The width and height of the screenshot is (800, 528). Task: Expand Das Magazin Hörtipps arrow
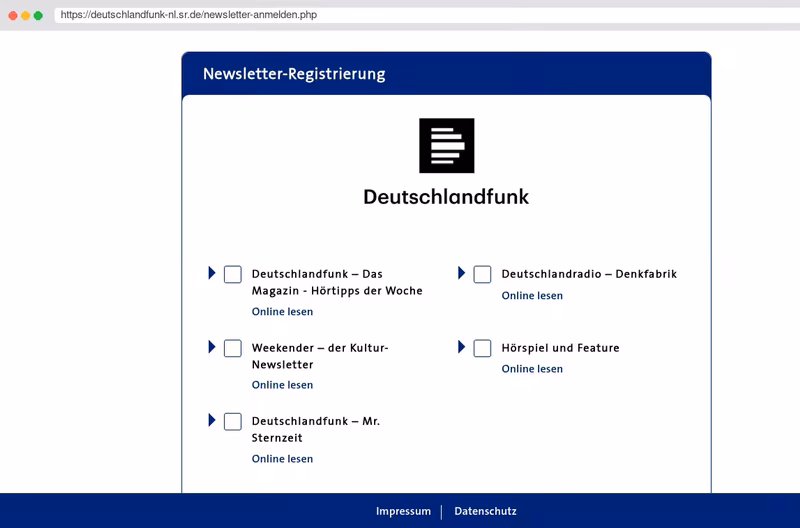point(212,273)
